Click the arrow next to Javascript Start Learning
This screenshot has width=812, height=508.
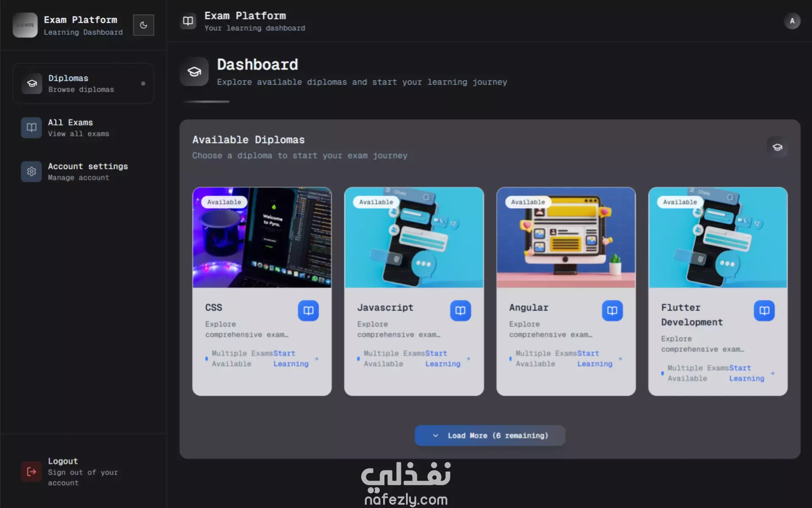468,359
